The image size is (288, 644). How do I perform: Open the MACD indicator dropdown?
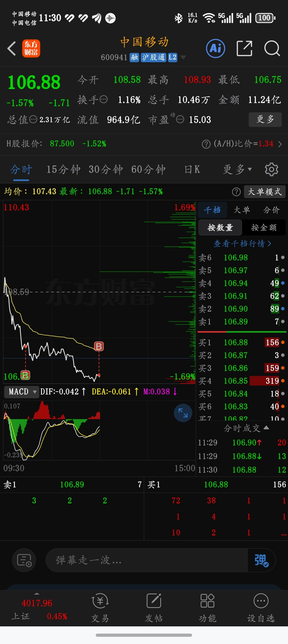[22, 392]
